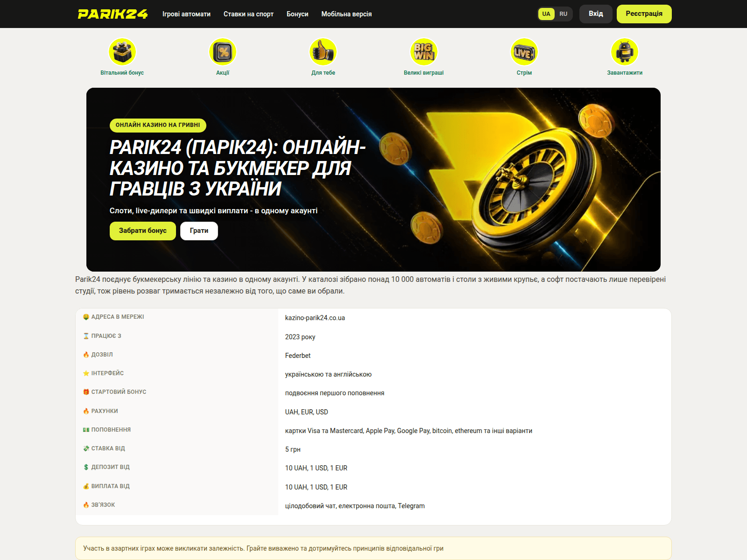Go to Ставки на спорт

248,14
